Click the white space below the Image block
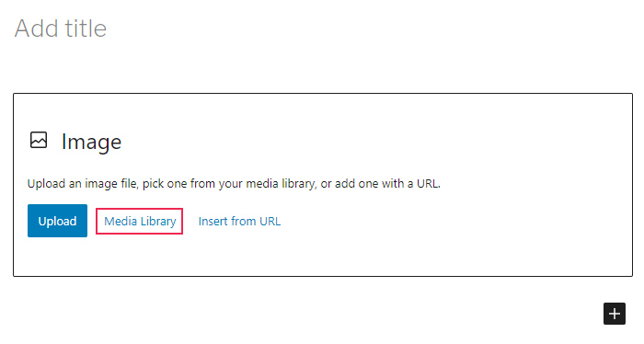The image size is (644, 344). click(x=287, y=312)
